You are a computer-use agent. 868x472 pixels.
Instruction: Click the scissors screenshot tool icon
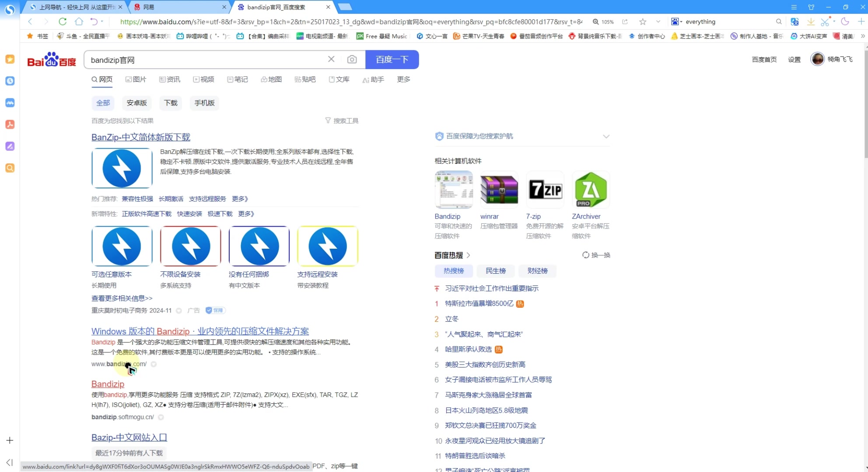pyautogui.click(x=825, y=22)
